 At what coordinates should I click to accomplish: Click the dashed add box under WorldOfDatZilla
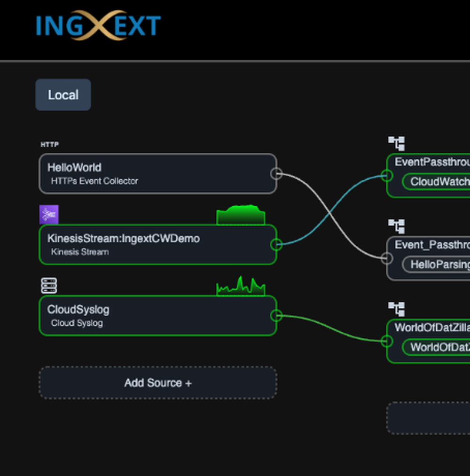[x=428, y=418]
